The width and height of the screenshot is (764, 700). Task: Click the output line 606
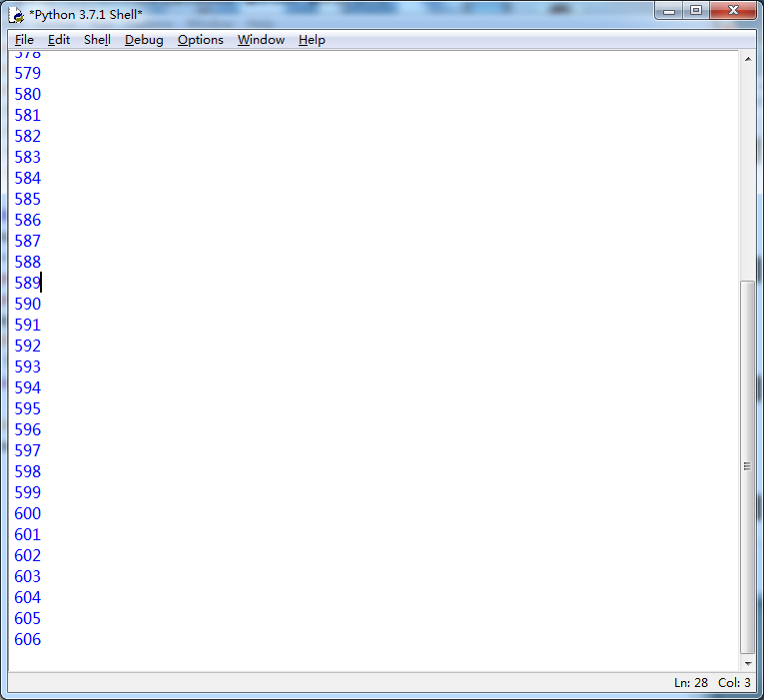click(x=28, y=640)
